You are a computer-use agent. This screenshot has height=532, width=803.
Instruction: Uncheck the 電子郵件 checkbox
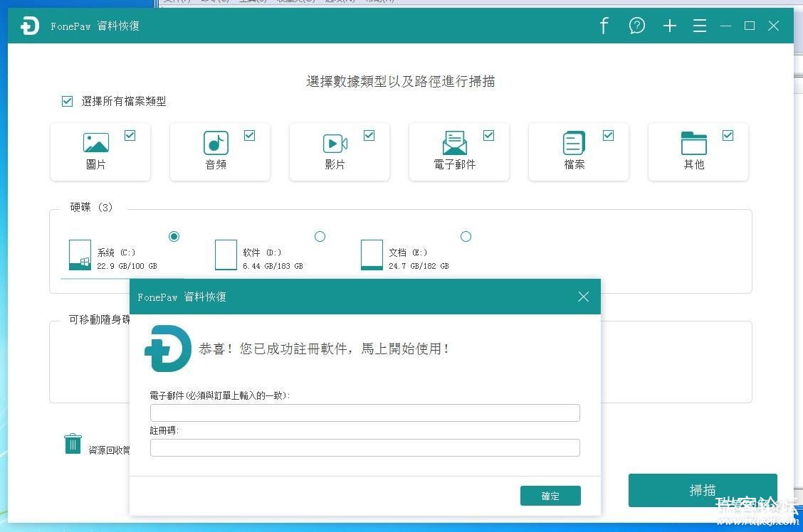[488, 136]
